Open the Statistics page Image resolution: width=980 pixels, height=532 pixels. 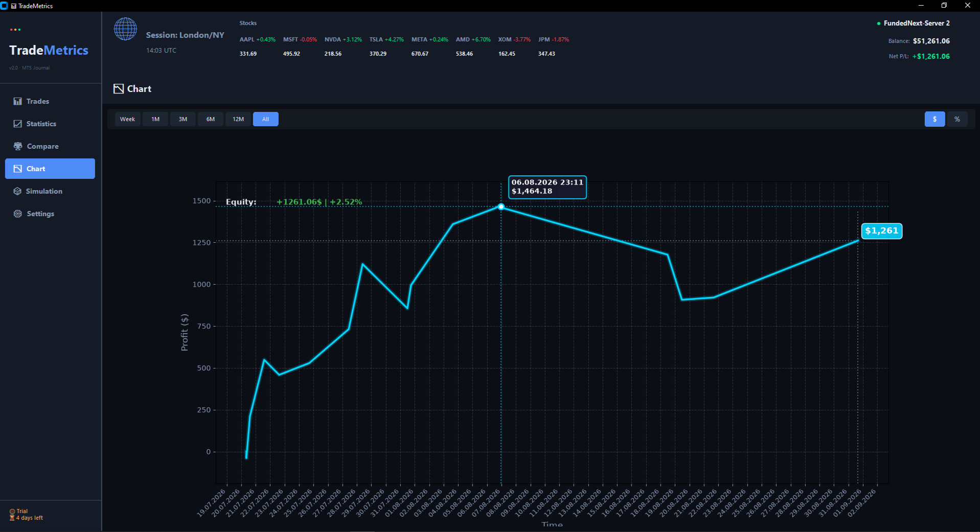(x=50, y=124)
